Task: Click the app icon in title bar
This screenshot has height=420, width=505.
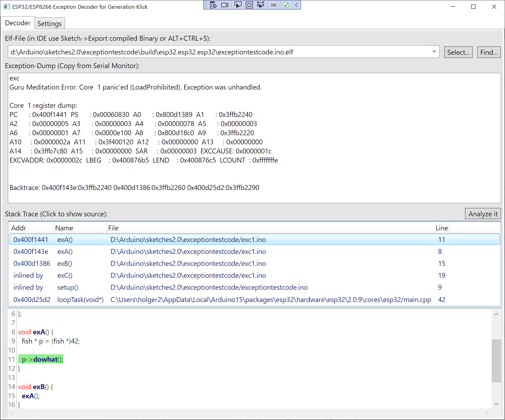Action: 7,7
